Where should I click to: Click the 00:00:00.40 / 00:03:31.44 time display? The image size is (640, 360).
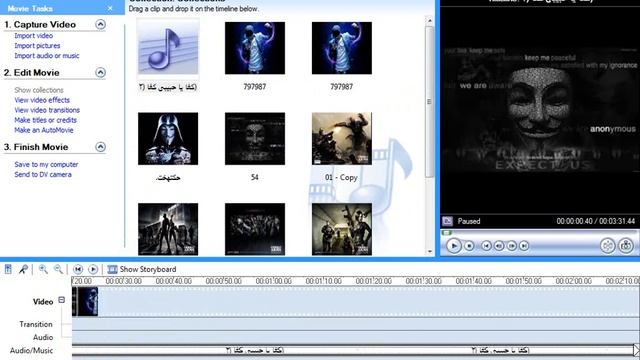point(596,221)
